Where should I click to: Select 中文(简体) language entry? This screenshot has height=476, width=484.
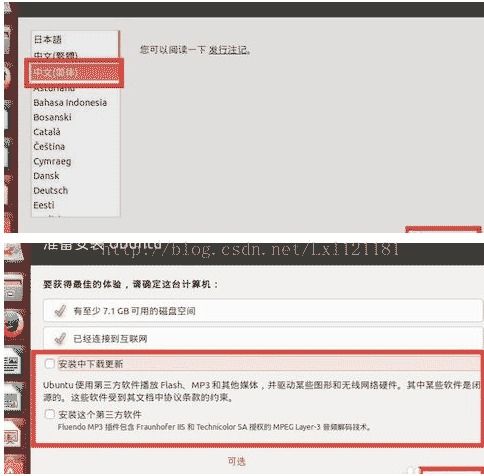coord(75,73)
